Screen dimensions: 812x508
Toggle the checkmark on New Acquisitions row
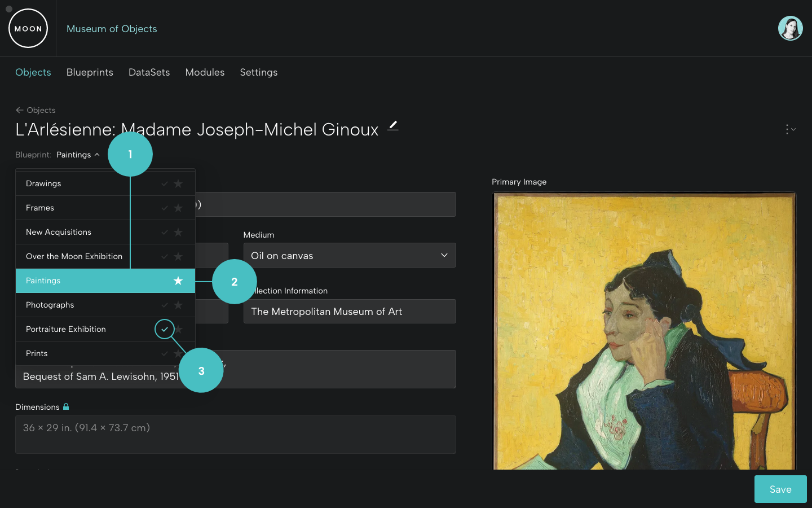(x=165, y=232)
